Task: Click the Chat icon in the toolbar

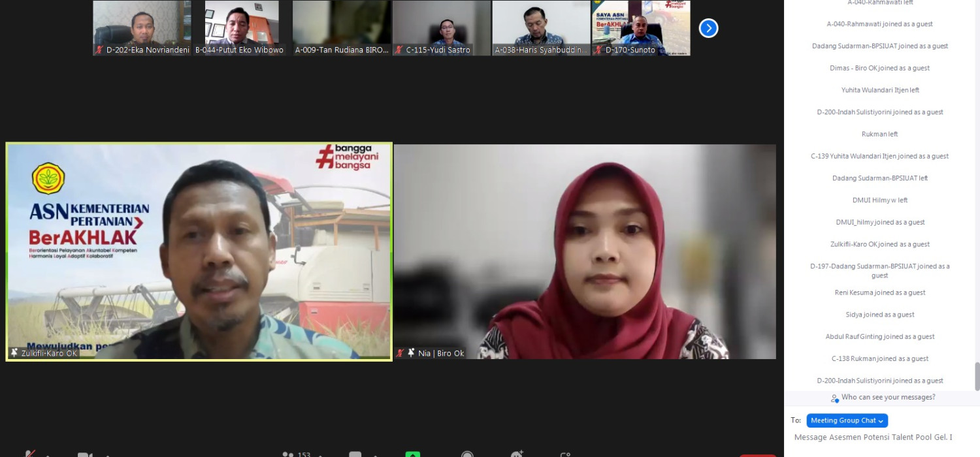Action: click(355, 454)
